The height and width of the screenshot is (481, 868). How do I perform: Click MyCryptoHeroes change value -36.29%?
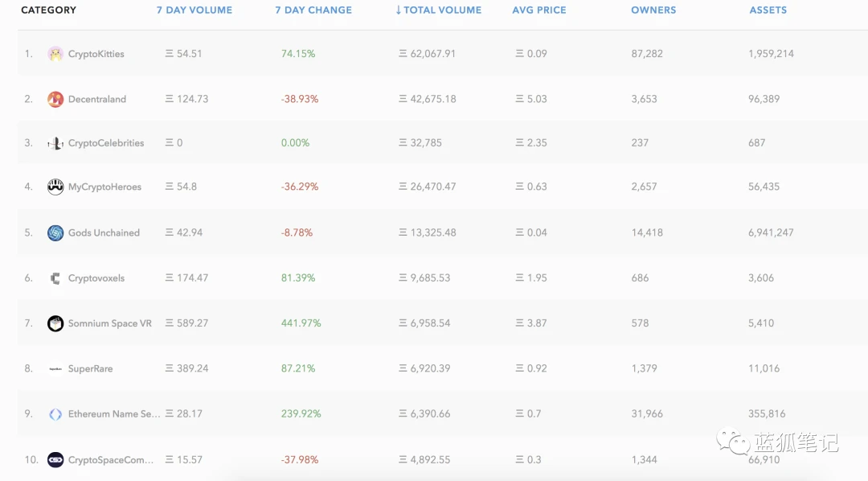[x=300, y=187]
